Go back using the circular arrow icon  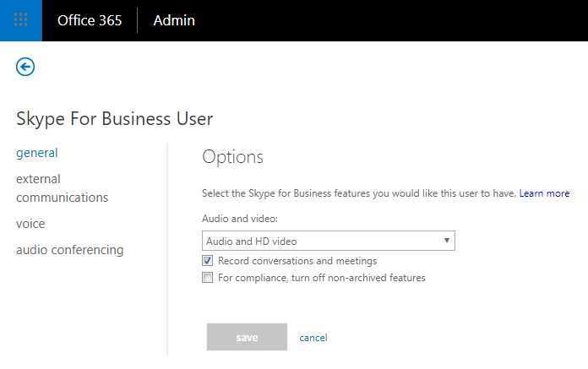coord(25,67)
